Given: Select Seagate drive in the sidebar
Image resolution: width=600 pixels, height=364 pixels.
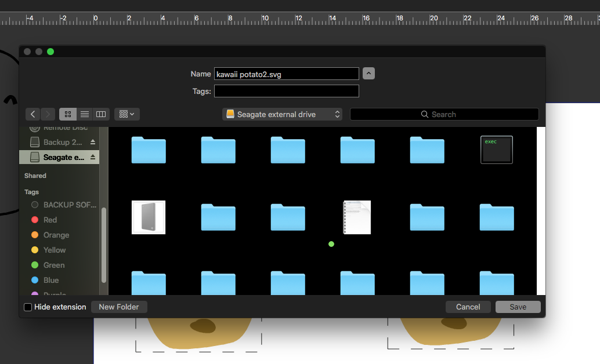Looking at the screenshot, I should [57, 158].
